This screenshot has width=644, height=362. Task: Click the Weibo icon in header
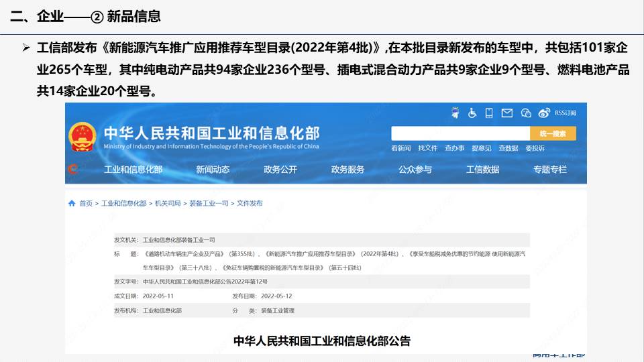[544, 113]
